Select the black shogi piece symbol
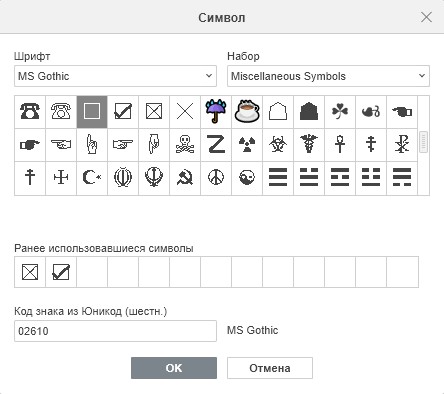The image size is (444, 394). coord(309,112)
